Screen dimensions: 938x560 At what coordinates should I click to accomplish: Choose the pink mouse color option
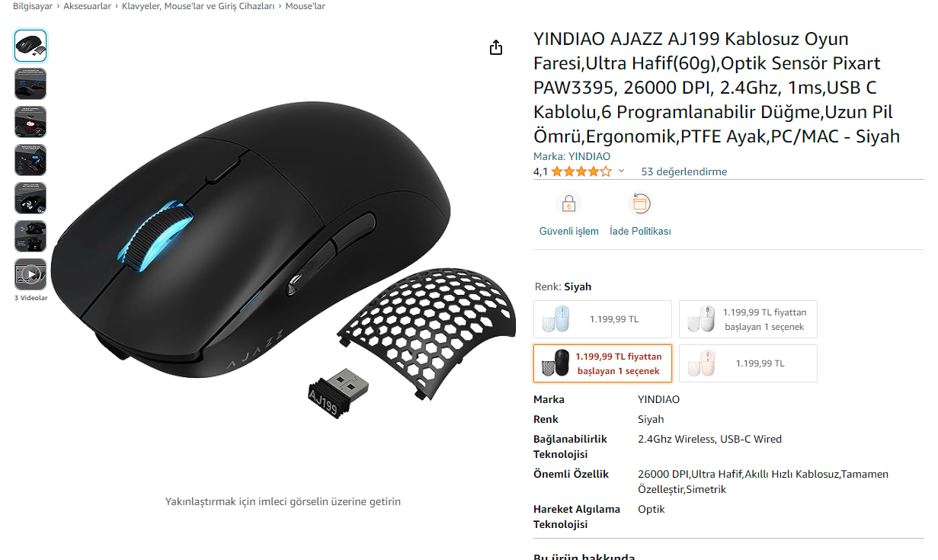pyautogui.click(x=748, y=363)
